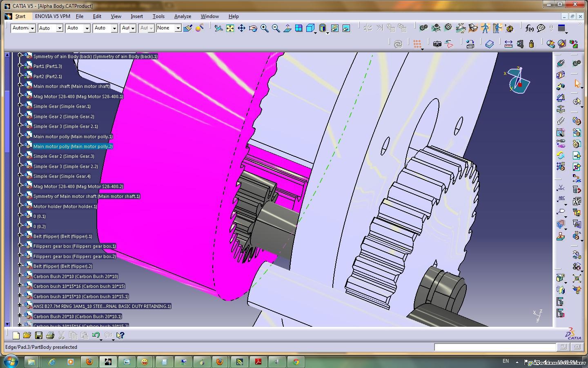The width and height of the screenshot is (588, 368).
Task: Click the Save floppy disk icon
Action: (x=38, y=336)
